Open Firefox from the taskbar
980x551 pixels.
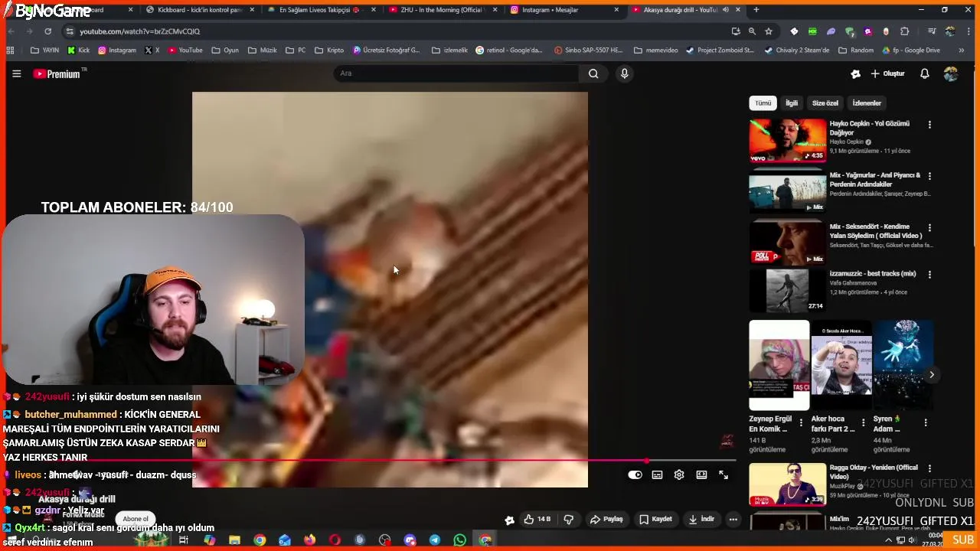click(309, 540)
